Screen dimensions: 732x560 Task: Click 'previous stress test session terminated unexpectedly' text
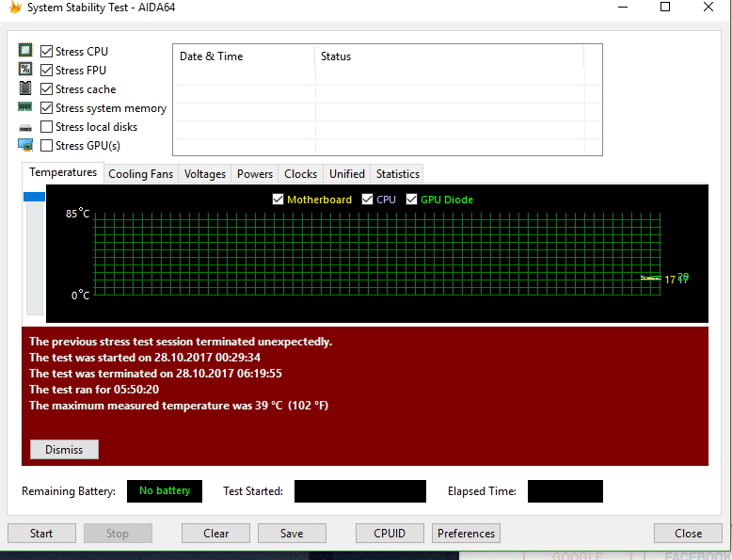pyautogui.click(x=181, y=342)
